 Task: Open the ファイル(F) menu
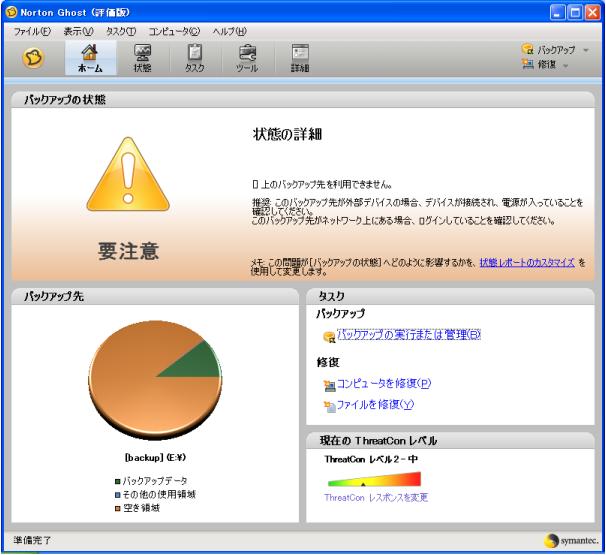click(x=32, y=31)
